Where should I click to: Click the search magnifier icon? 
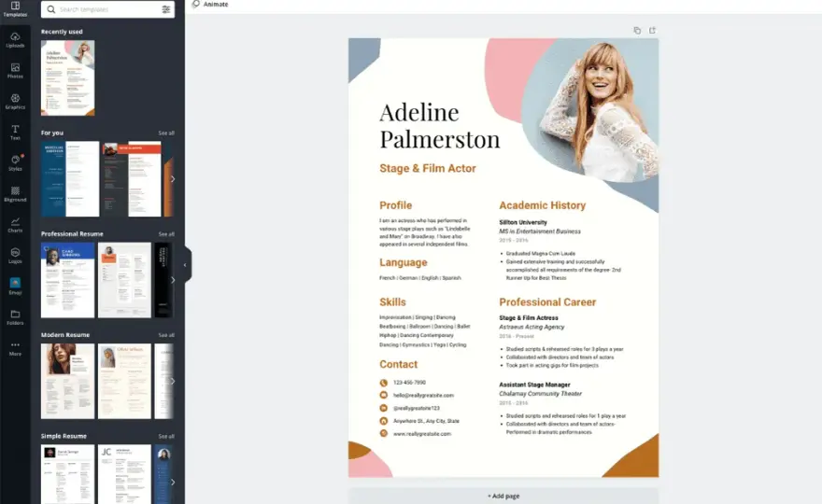[50, 9]
